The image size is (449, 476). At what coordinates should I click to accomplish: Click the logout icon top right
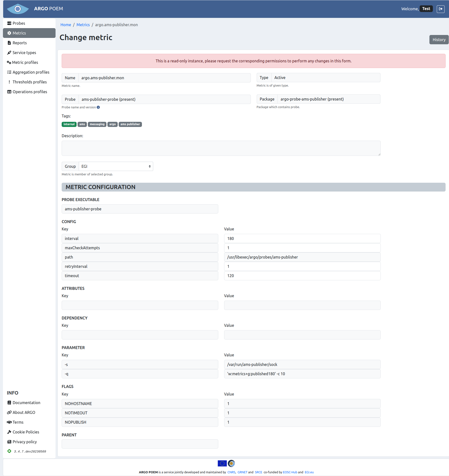coord(441,9)
